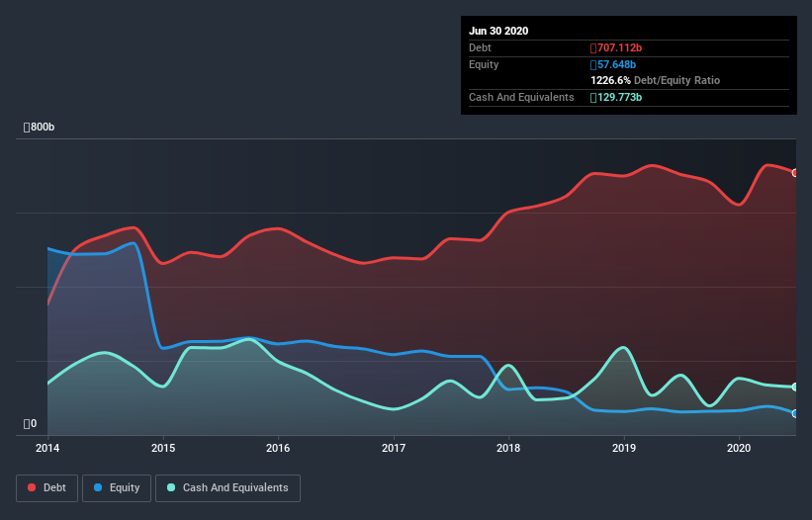Click the 2015 x-axis label
The width and height of the screenshot is (812, 520).
click(x=163, y=448)
